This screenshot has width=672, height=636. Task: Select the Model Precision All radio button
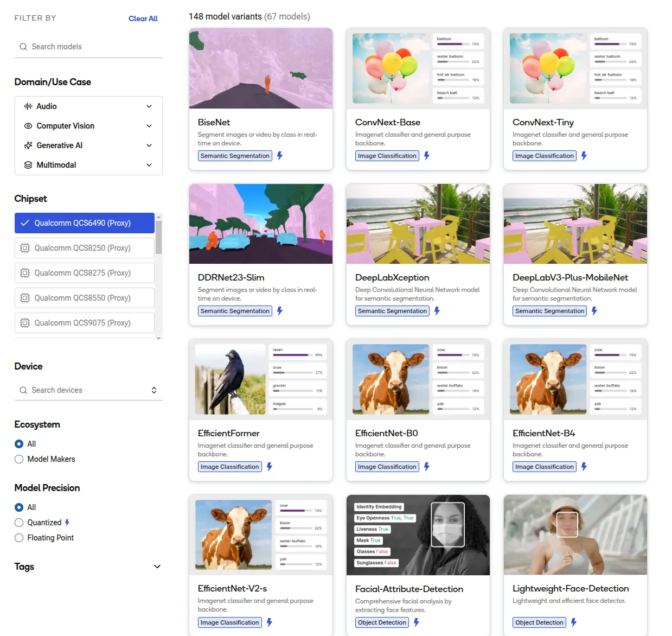tap(19, 507)
